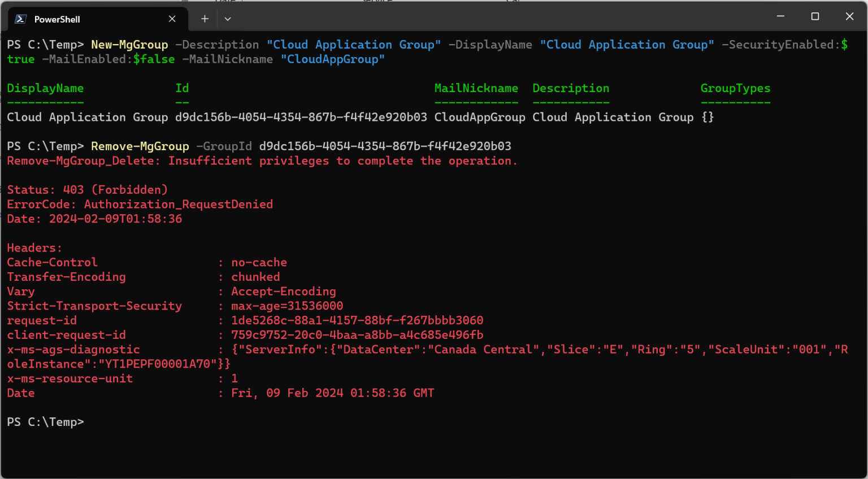Maximize the terminal window
The image size is (868, 479).
pyautogui.click(x=815, y=16)
